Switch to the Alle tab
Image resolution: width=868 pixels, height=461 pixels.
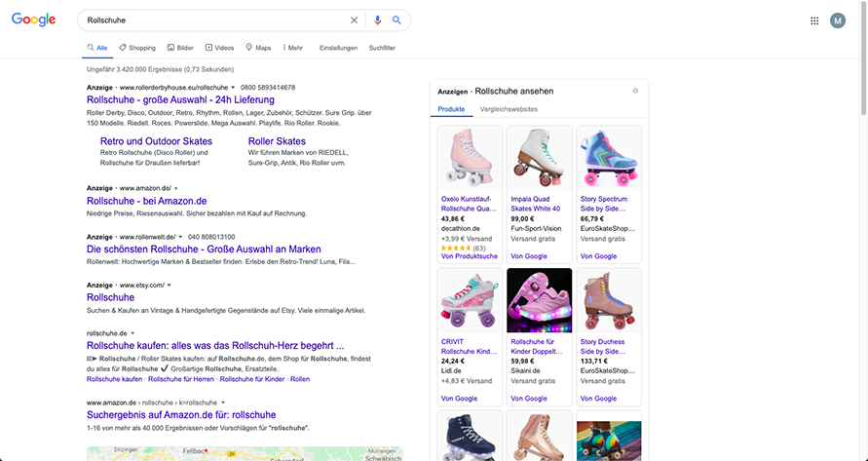(x=97, y=48)
